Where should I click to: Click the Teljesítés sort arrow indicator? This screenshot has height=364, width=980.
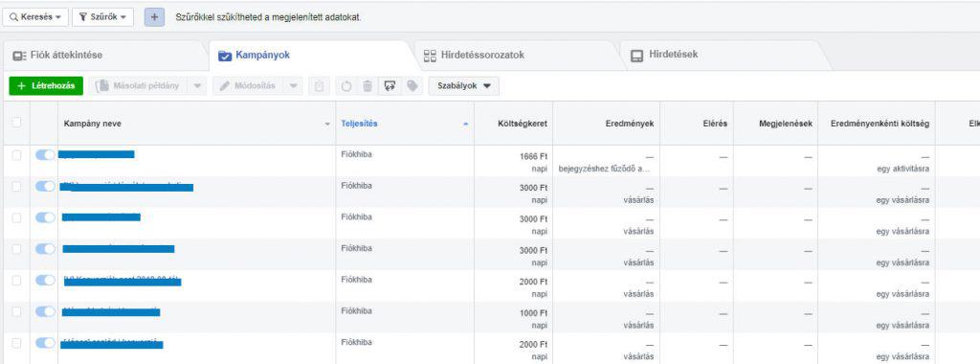click(x=465, y=125)
